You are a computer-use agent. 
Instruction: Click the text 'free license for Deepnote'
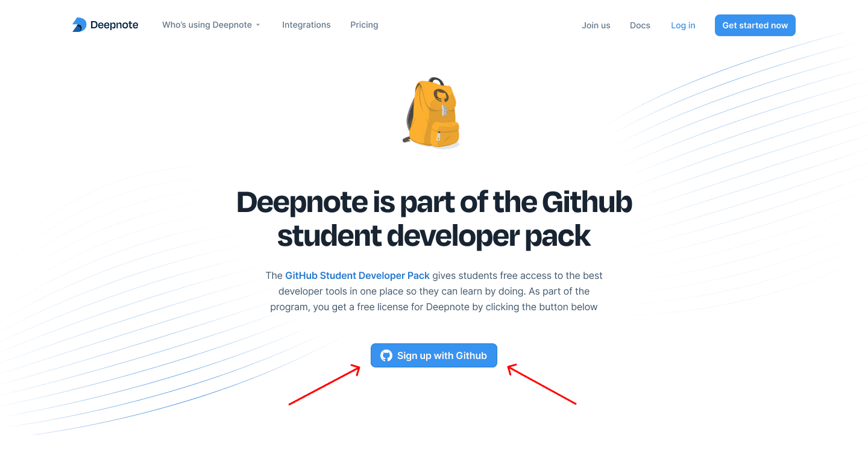[414, 307]
